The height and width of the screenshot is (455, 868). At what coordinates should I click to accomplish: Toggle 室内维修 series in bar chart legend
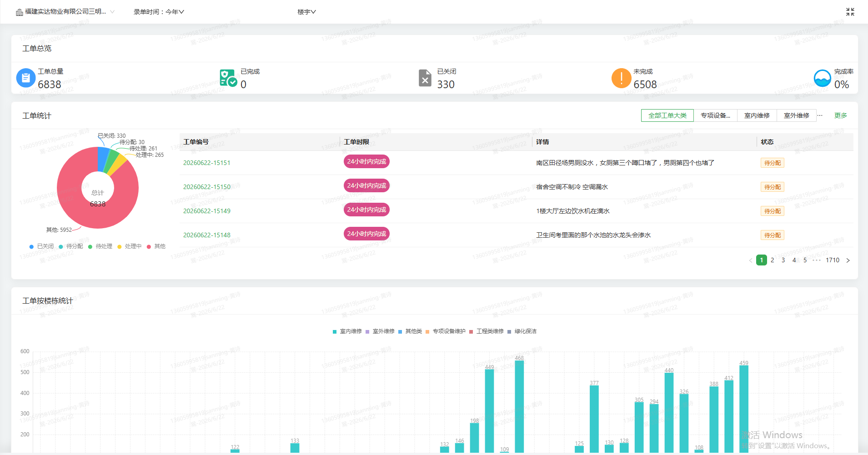(x=347, y=331)
